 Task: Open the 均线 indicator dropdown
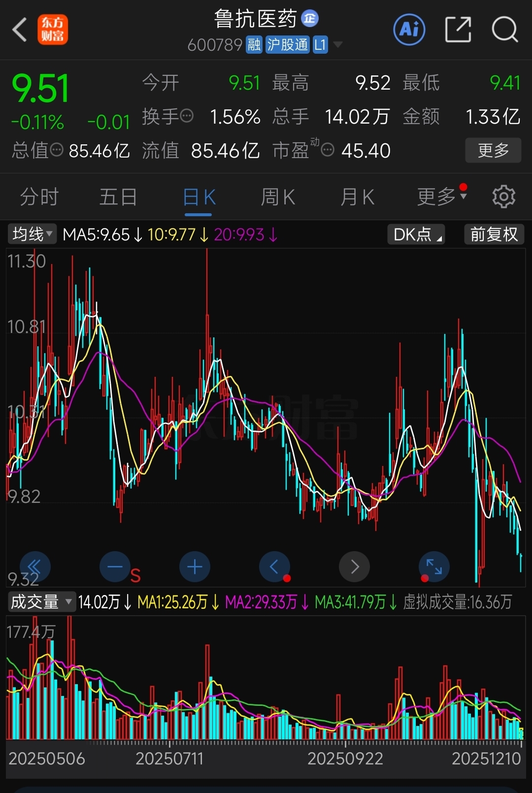[32, 234]
